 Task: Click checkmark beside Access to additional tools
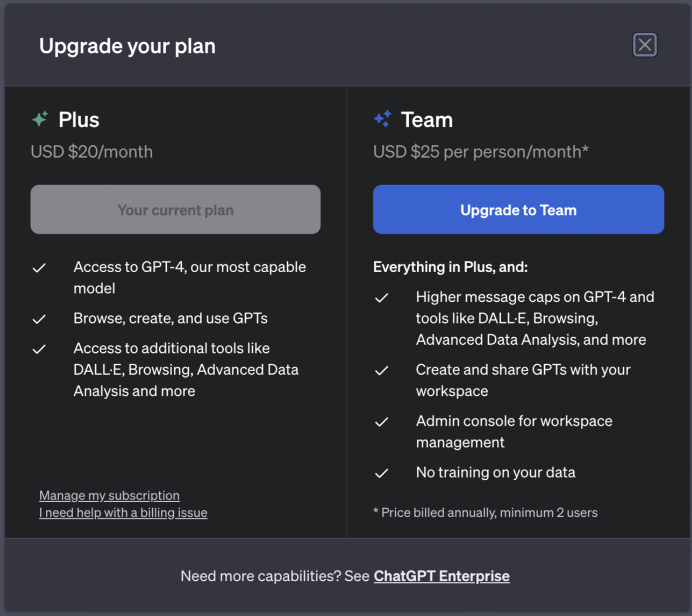point(39,349)
